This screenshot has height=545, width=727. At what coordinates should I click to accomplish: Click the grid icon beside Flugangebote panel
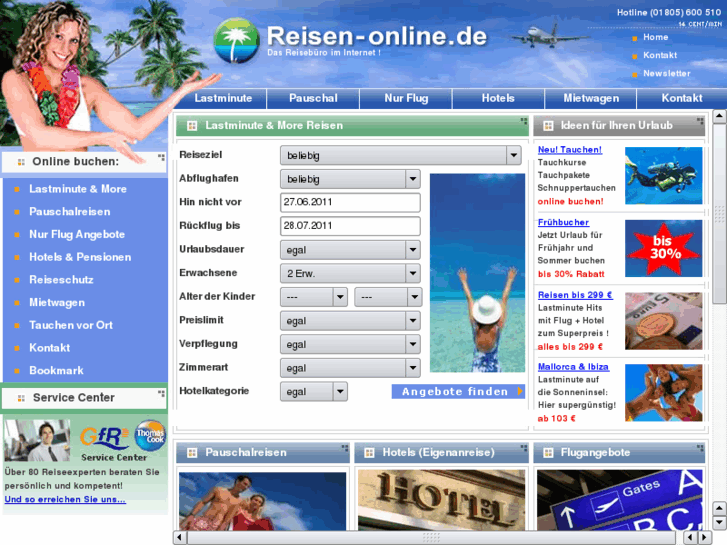coord(548,453)
